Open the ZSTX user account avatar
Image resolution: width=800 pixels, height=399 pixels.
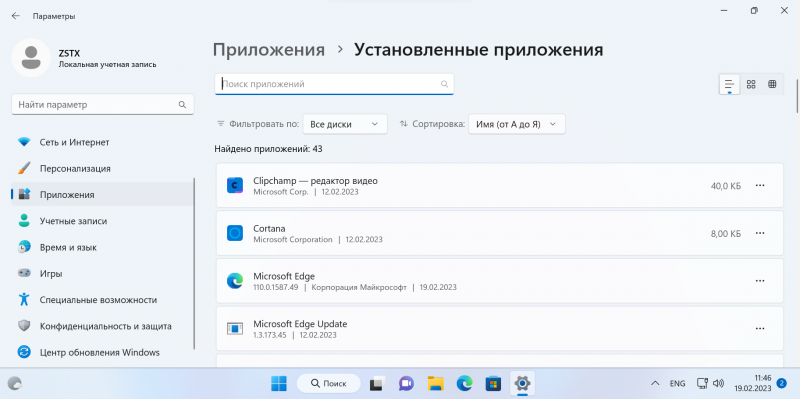point(31,58)
